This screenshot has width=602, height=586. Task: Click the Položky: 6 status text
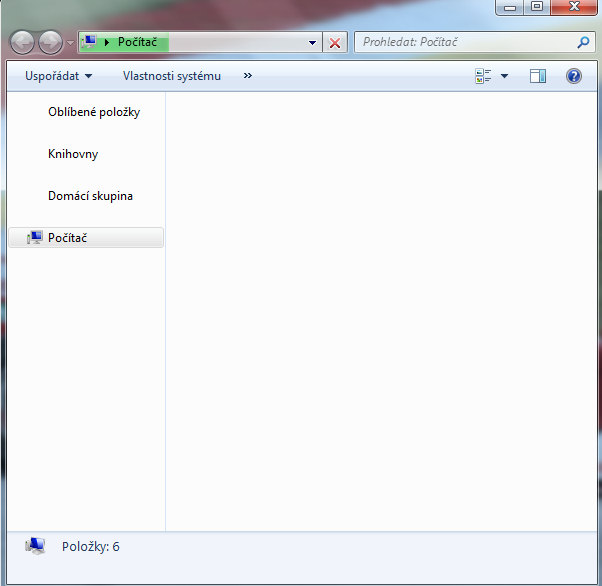pos(91,546)
